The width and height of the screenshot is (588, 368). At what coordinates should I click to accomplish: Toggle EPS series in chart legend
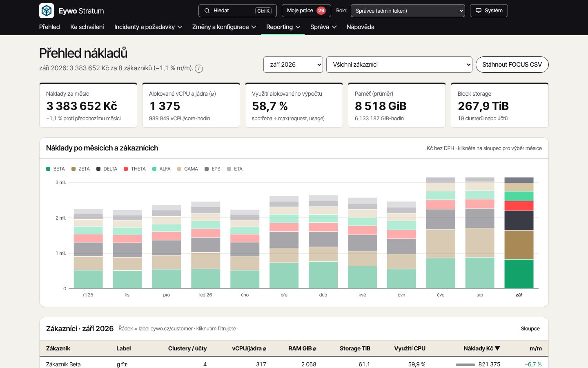pos(212,169)
